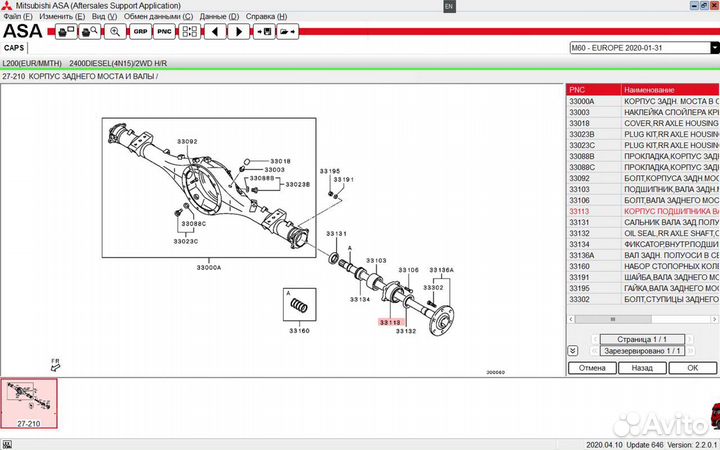Click the PNC toolbar button
Screen dimensions: 720x450
tap(165, 32)
